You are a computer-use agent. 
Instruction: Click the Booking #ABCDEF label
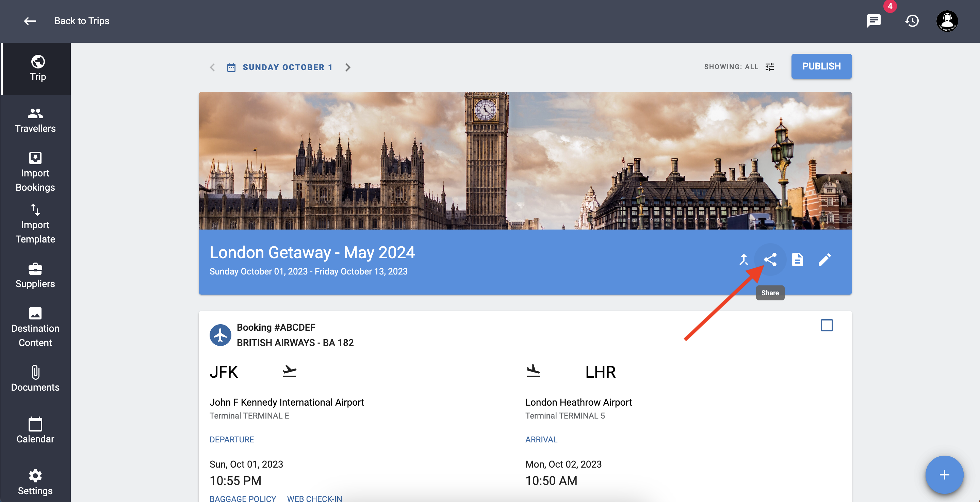pos(276,328)
